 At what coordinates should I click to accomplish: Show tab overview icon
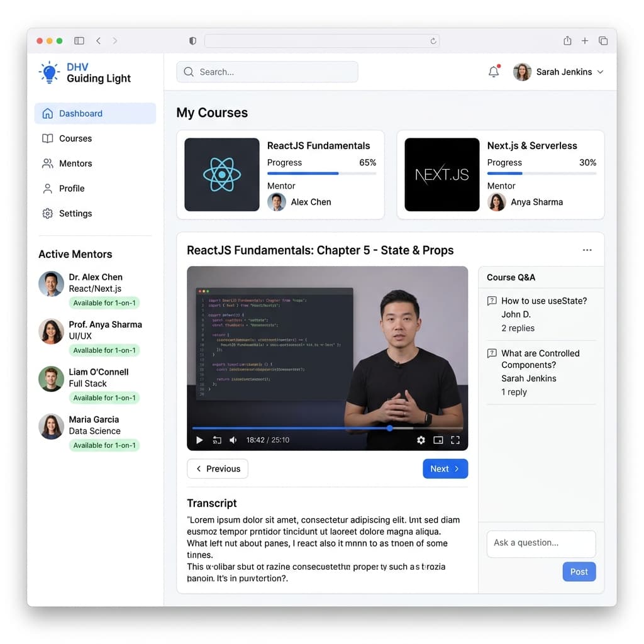[x=603, y=41]
